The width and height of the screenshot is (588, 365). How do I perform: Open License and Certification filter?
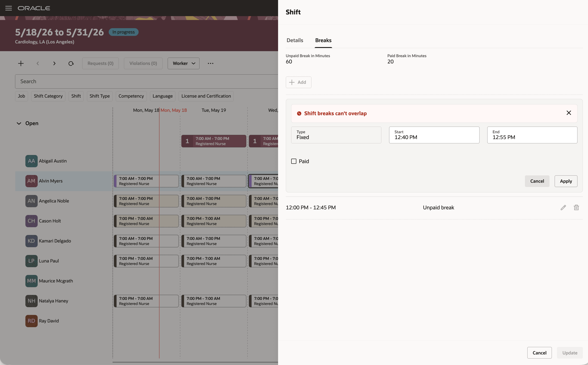[206, 96]
